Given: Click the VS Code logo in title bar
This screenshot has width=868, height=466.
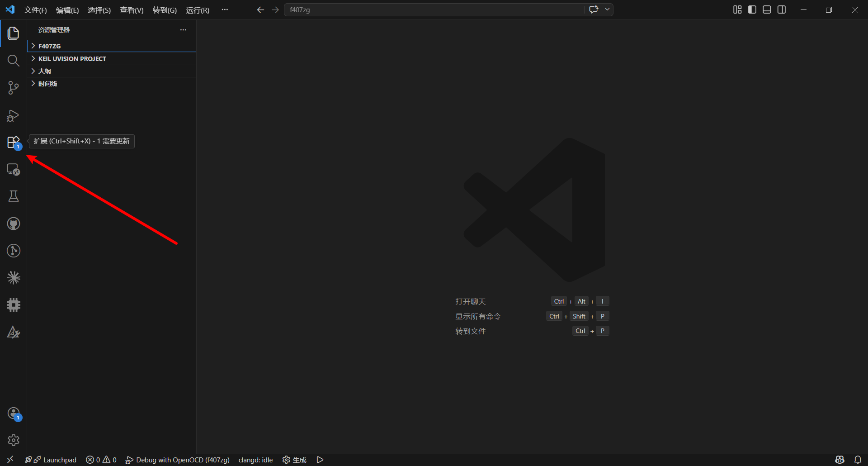Looking at the screenshot, I should click(x=10, y=10).
